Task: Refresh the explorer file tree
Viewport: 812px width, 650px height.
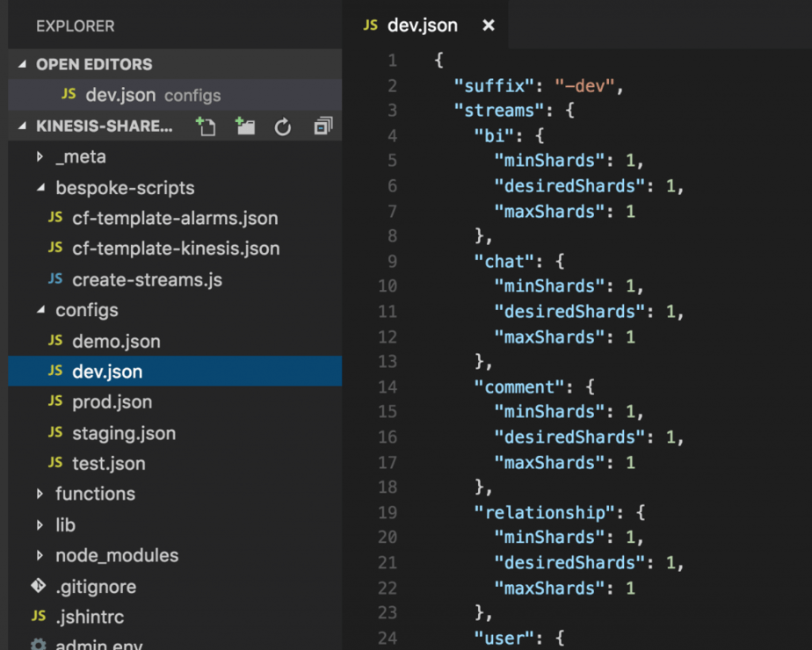Action: click(x=283, y=126)
